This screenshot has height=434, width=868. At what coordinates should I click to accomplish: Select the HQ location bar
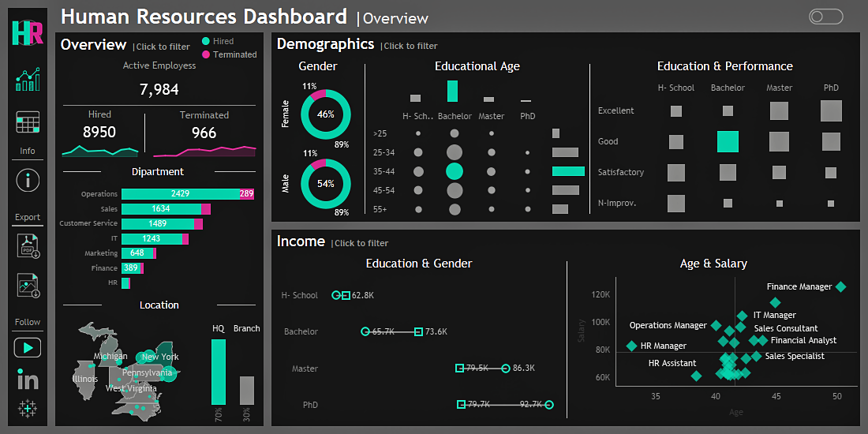tap(219, 372)
